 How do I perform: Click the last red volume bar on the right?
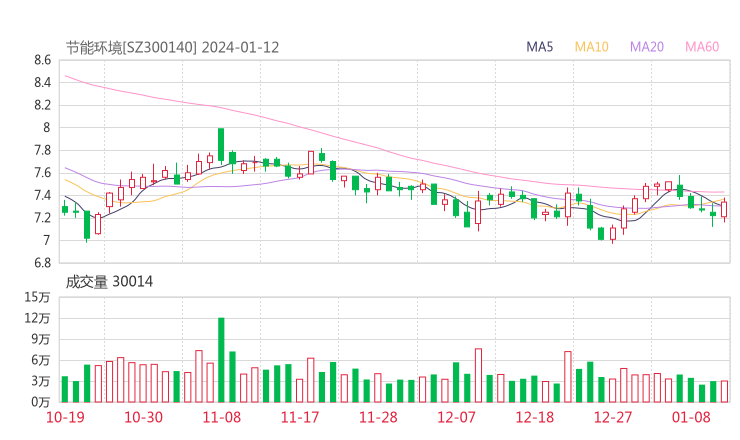click(x=724, y=391)
